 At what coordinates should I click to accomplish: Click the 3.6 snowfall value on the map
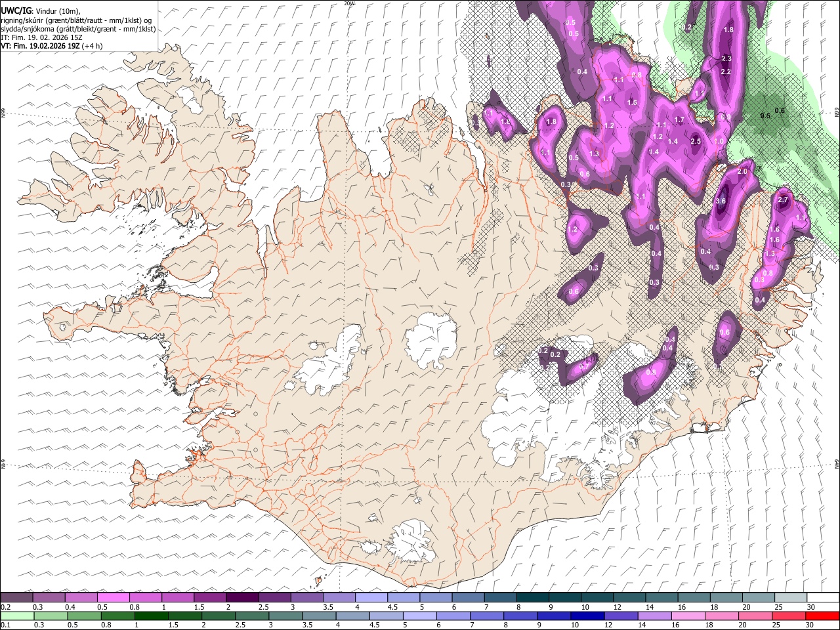[x=721, y=201]
